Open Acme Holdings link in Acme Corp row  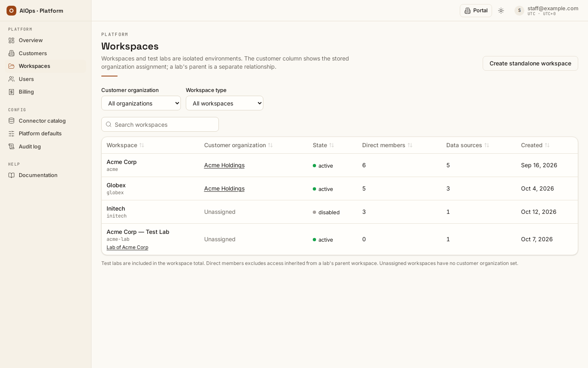(x=224, y=165)
